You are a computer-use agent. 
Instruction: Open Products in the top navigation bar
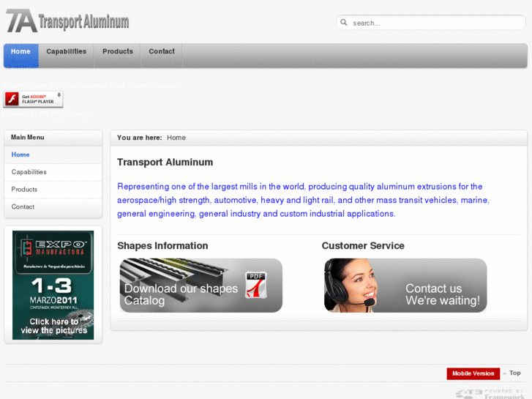117,56
